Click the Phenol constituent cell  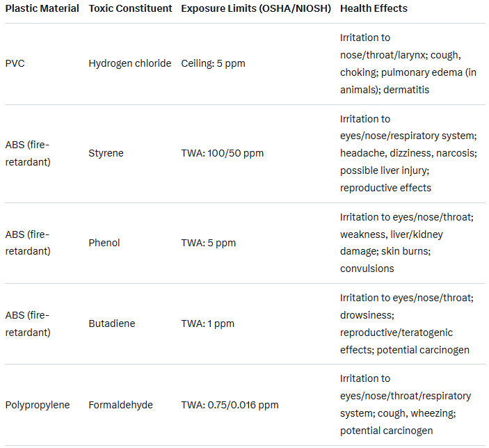click(104, 243)
